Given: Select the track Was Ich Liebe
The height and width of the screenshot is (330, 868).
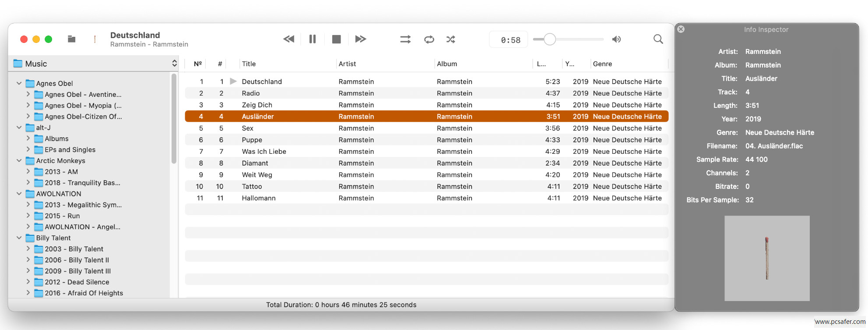Looking at the screenshot, I should (x=264, y=152).
